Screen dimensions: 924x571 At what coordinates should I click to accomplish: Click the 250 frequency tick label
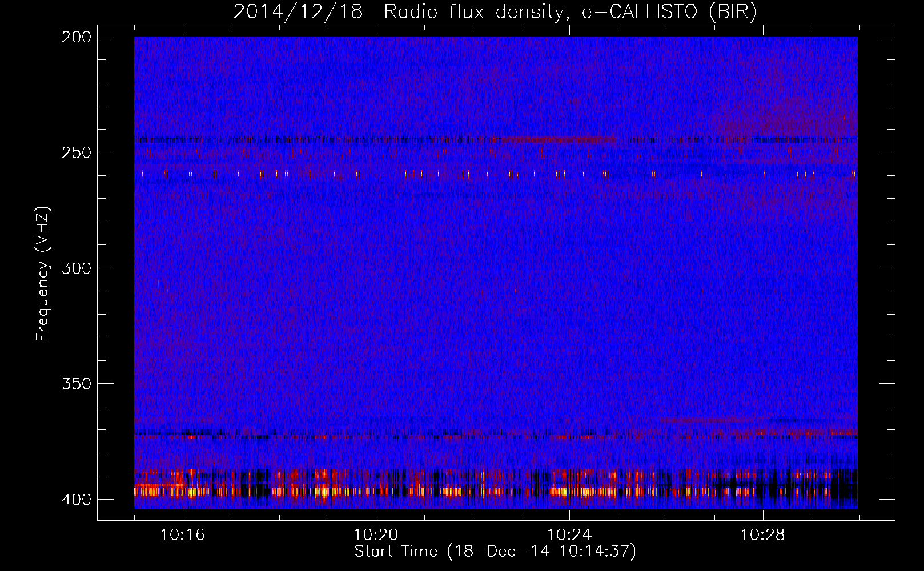coord(76,152)
